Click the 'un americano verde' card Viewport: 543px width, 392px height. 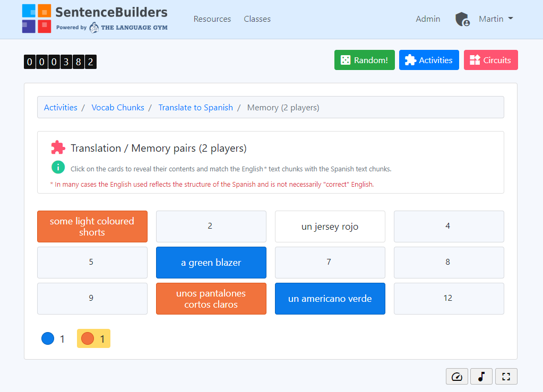330,299
